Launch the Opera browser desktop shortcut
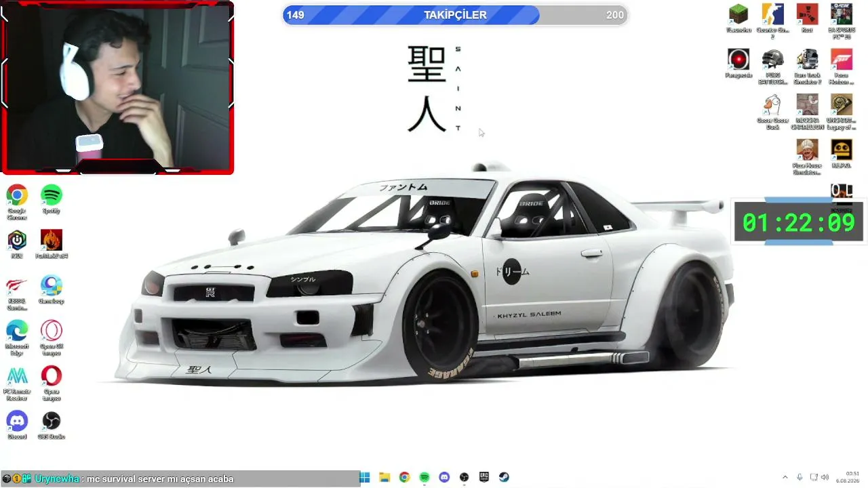 (52, 383)
